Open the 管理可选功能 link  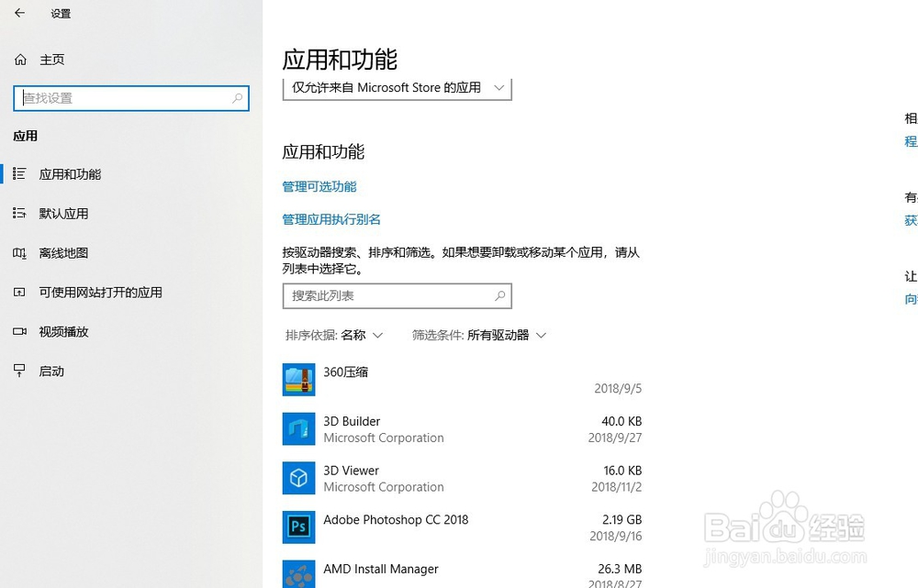click(319, 185)
